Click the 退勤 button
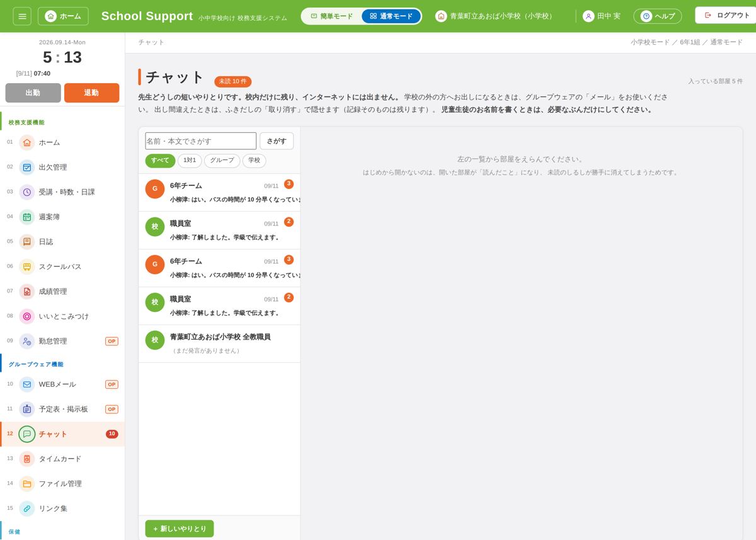 coord(91,93)
